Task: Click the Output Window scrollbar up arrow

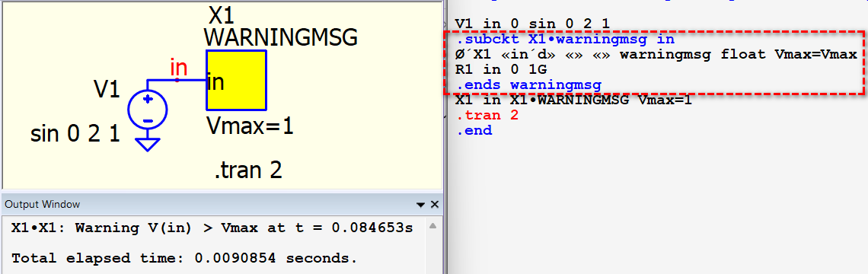Action: [433, 225]
